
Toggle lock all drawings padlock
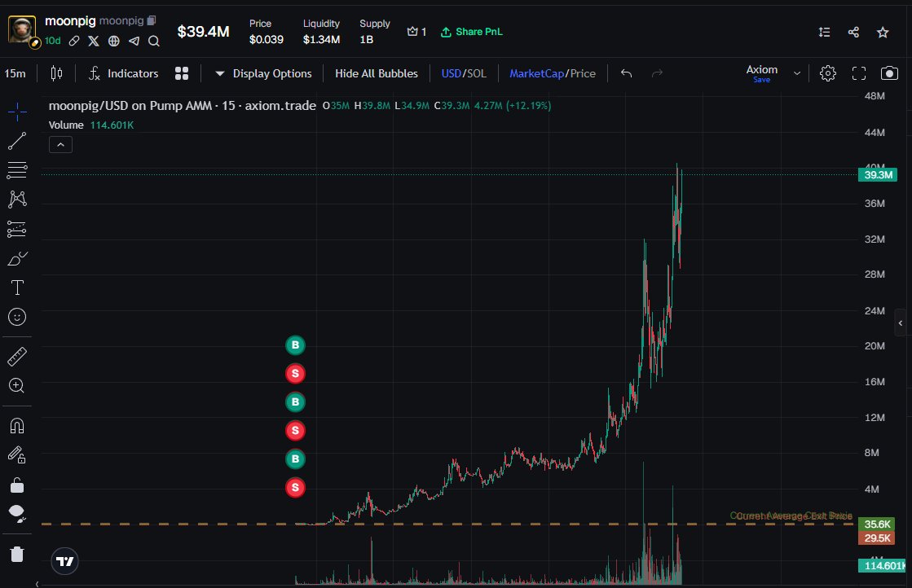(x=17, y=485)
